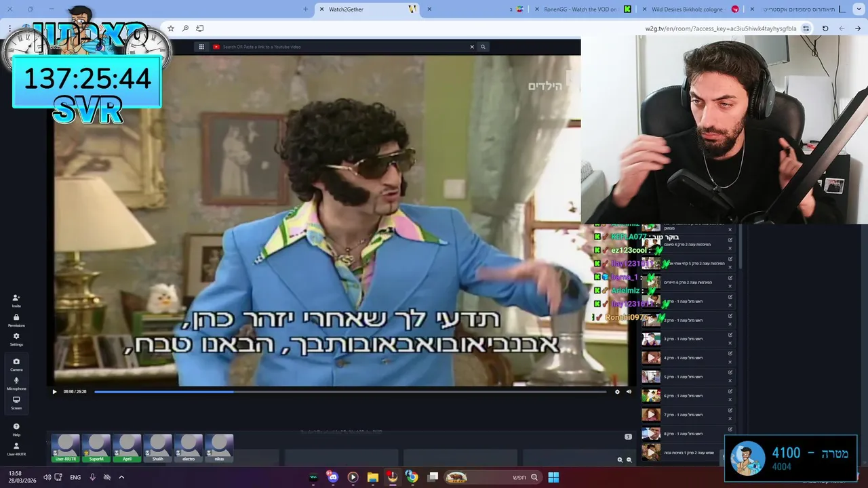Select playlist title ראשו גדול עונה 1 פרק 6
Screen dimensions: 868x488
683,396
